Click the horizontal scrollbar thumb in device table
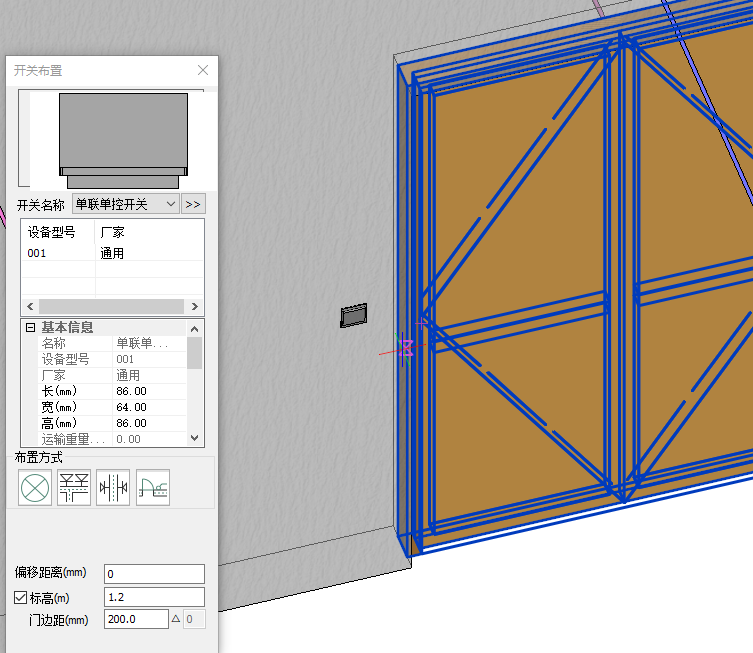Screen dimensions: 753x653 [111, 306]
